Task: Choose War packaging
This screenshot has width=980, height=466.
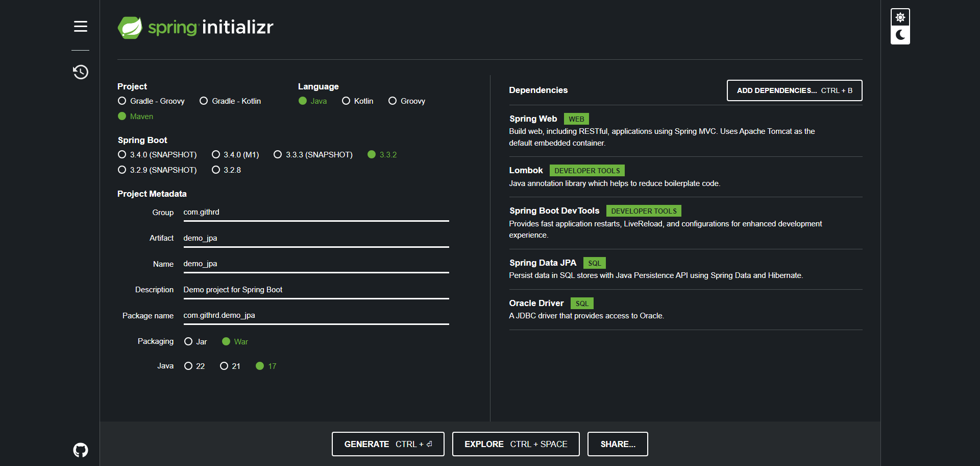Action: [x=235, y=342]
